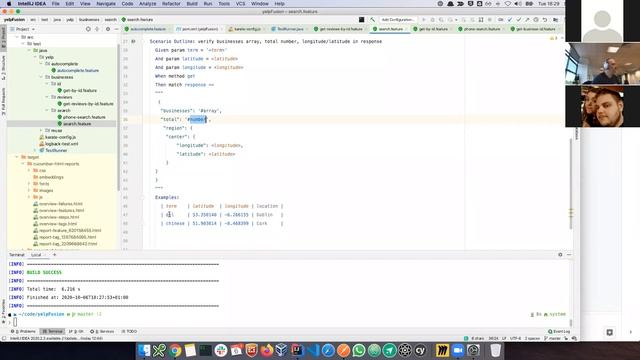This screenshot has width=640, height=360.
Task: Click the master branch in status bar
Action: coord(552,338)
